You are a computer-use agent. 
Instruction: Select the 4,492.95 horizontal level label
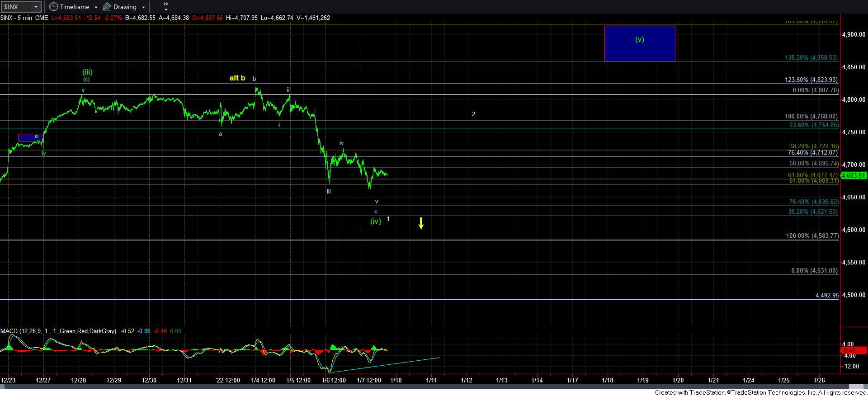click(827, 295)
